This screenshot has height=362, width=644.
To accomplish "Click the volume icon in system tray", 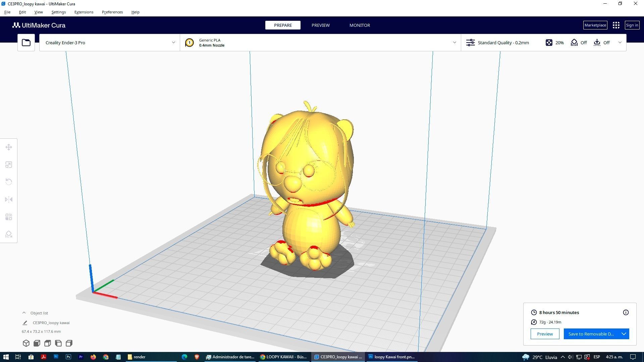I will pyautogui.click(x=570, y=357).
